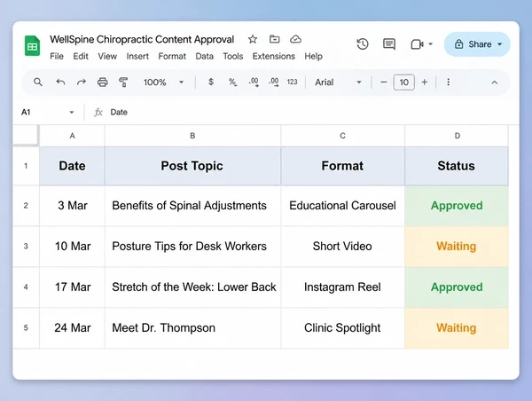532x401 pixels.
Task: Select the Paint format roller
Action: click(x=123, y=83)
